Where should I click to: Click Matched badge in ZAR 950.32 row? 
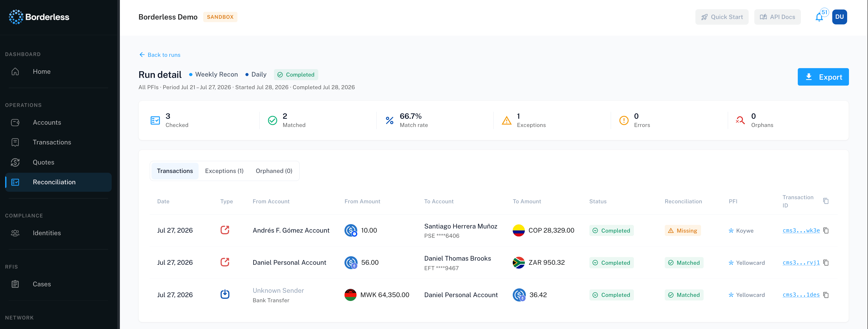[x=684, y=263]
